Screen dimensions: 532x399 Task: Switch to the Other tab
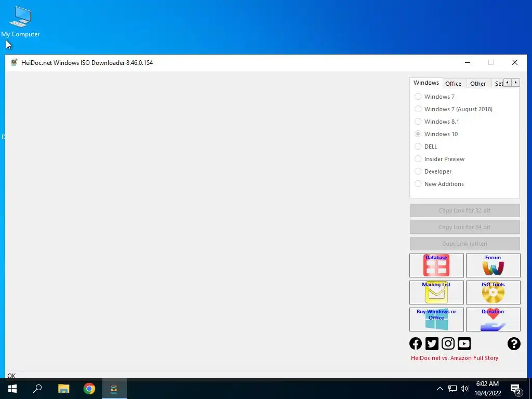tap(478, 84)
